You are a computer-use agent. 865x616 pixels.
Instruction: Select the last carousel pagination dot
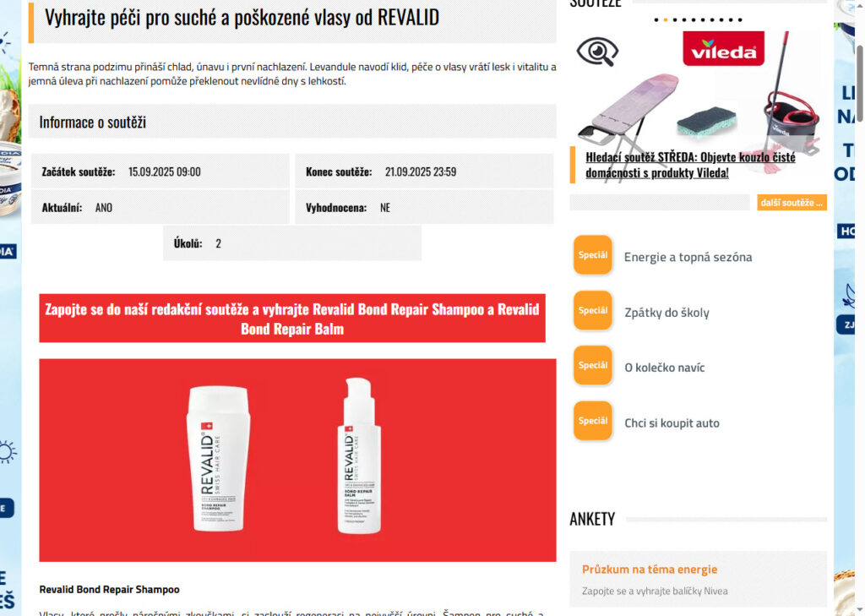740,20
